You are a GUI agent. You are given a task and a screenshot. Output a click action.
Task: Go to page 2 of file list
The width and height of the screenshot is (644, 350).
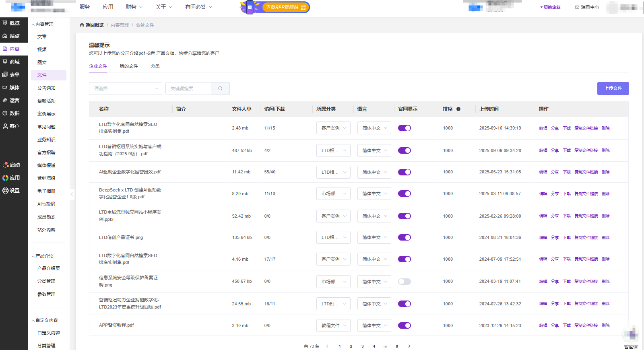(351, 346)
